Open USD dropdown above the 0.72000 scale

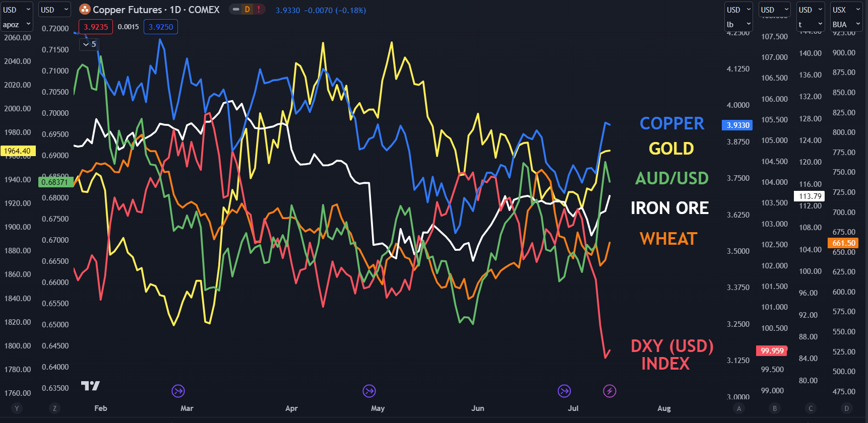[54, 10]
